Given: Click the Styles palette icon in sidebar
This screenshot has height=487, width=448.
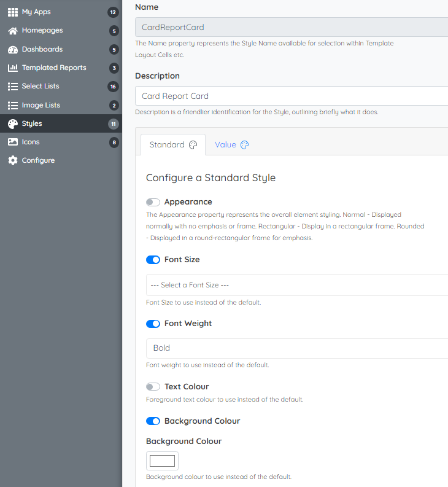Looking at the screenshot, I should click(x=13, y=124).
